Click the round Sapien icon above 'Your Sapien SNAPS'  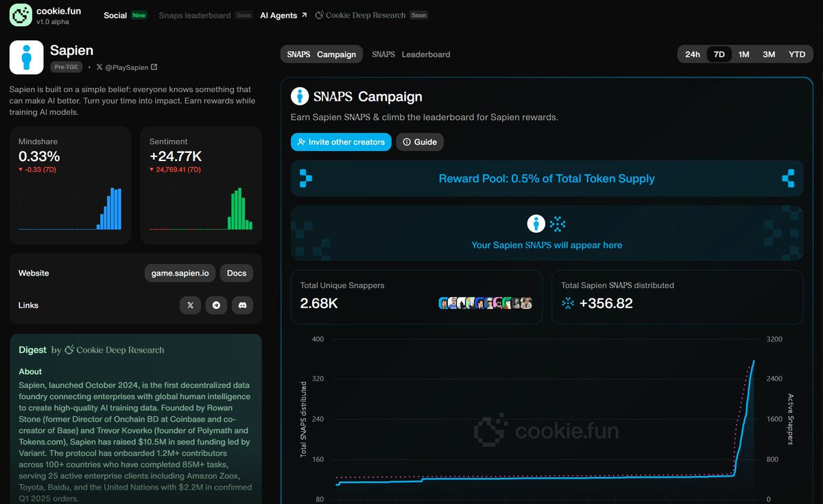(536, 224)
